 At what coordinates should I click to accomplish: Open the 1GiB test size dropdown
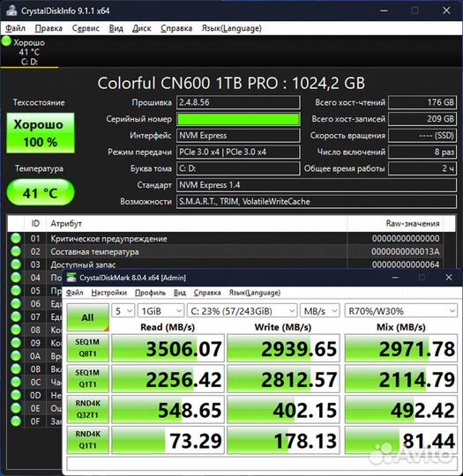pyautogui.click(x=161, y=311)
